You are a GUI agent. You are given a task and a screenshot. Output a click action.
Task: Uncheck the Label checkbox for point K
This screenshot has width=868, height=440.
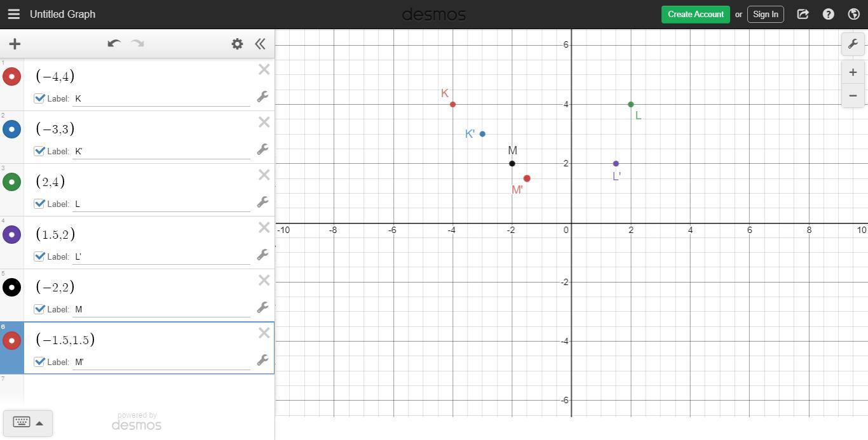pyautogui.click(x=39, y=98)
